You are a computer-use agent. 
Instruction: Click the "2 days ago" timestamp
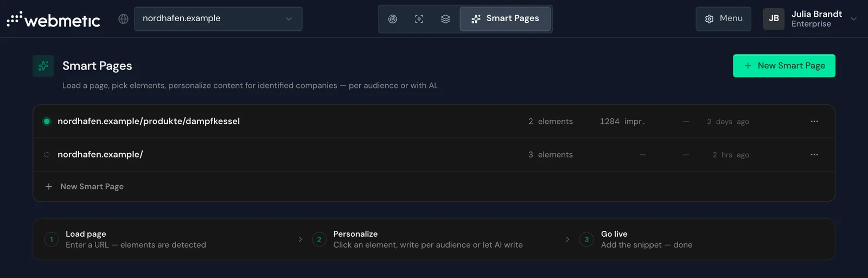pyautogui.click(x=728, y=122)
